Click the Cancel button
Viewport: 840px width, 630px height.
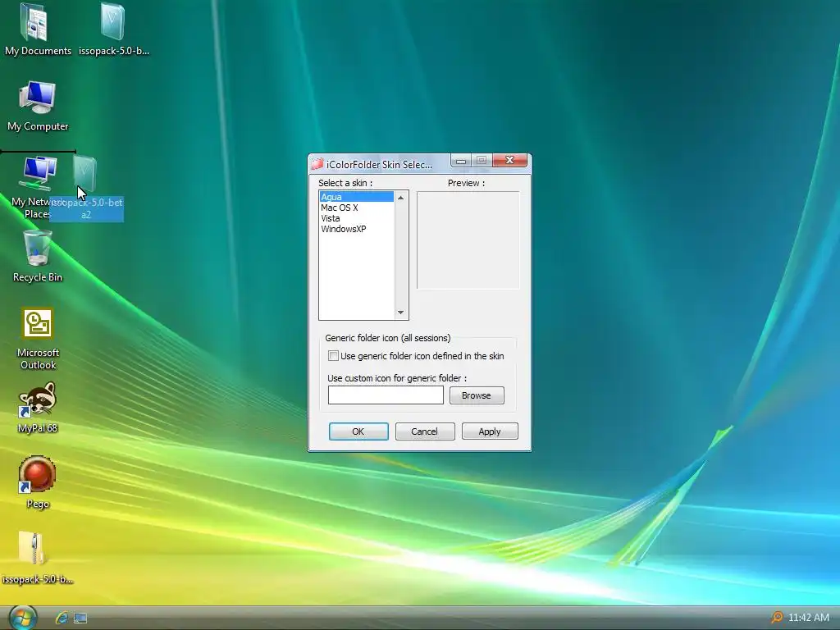(x=425, y=431)
